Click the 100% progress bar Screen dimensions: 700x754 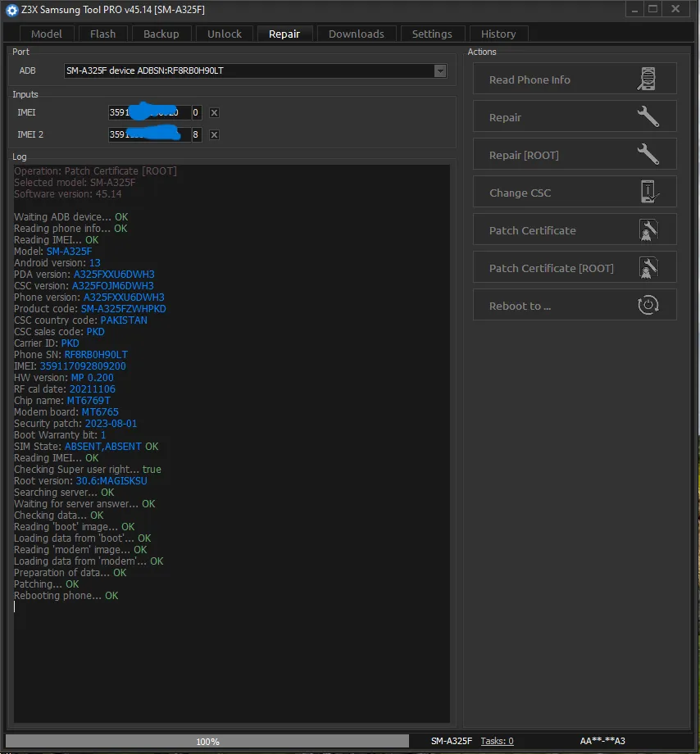[x=208, y=741]
